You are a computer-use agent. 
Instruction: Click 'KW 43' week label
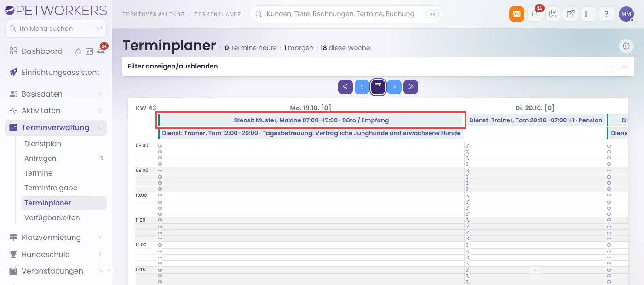click(x=146, y=108)
